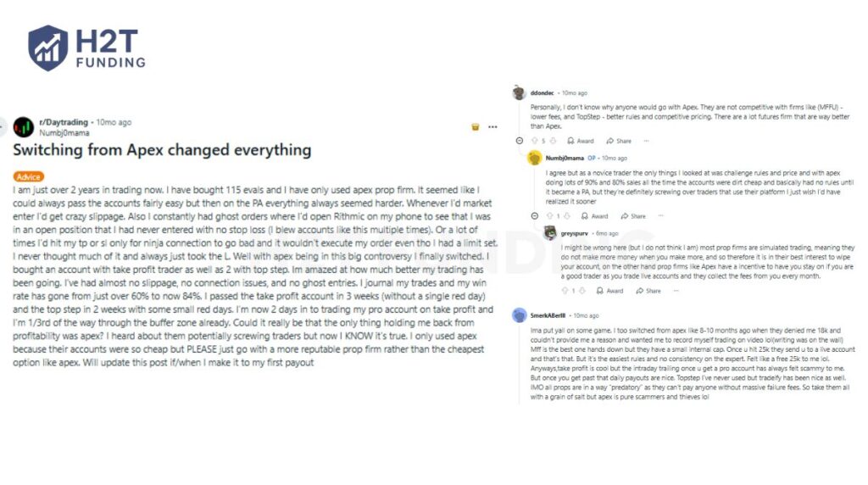Click the r/Daytrading subreddit avatar icon
Image resolution: width=868 pixels, height=485 pixels.
24,127
